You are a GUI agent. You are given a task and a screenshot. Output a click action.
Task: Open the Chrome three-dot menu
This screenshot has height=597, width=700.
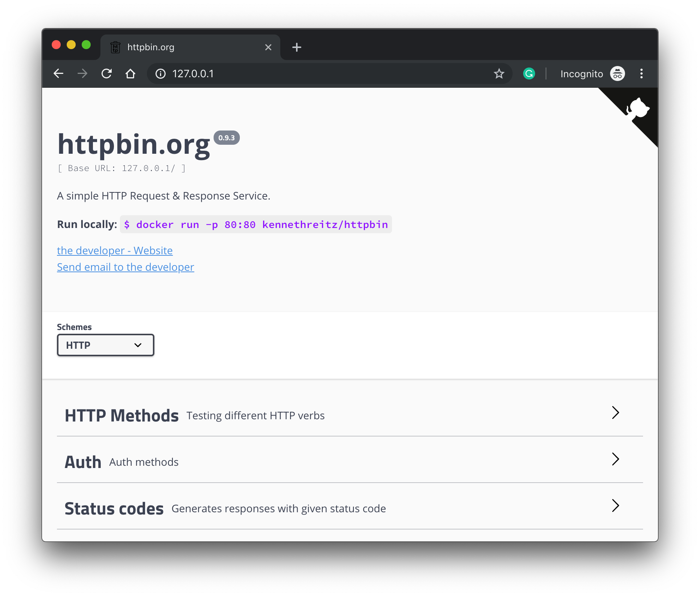[642, 73]
